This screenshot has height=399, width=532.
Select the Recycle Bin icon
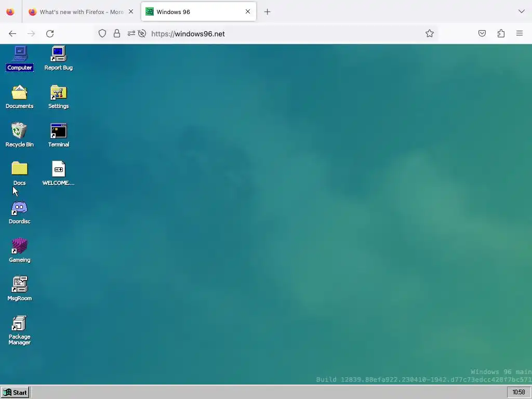click(20, 135)
